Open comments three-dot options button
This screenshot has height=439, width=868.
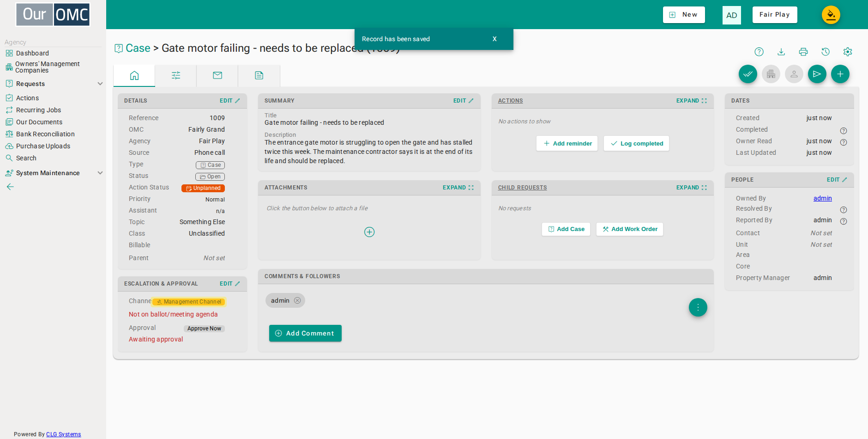(698, 307)
